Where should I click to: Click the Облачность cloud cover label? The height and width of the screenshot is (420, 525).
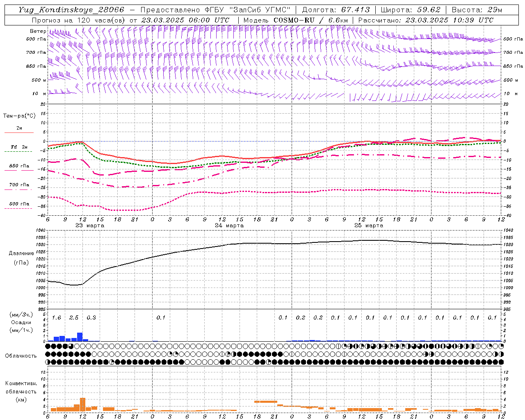[21, 356]
